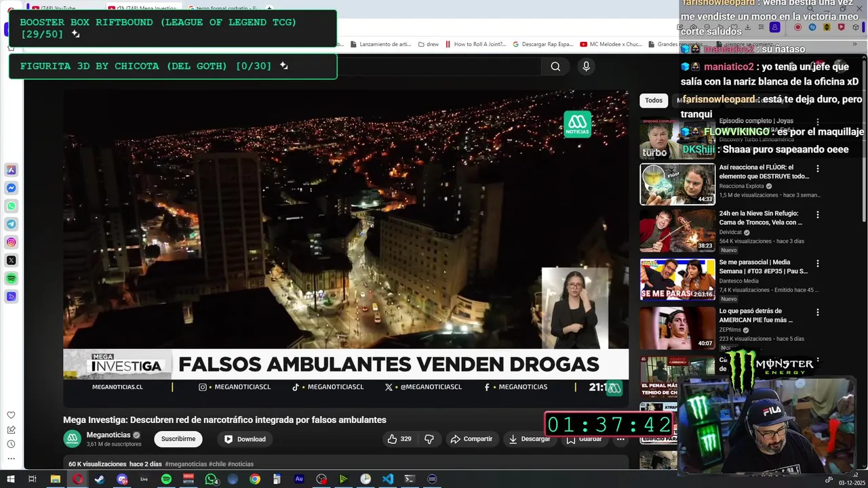Open AMERICAN PIE video thumbnail
The image size is (868, 488).
(x=677, y=328)
